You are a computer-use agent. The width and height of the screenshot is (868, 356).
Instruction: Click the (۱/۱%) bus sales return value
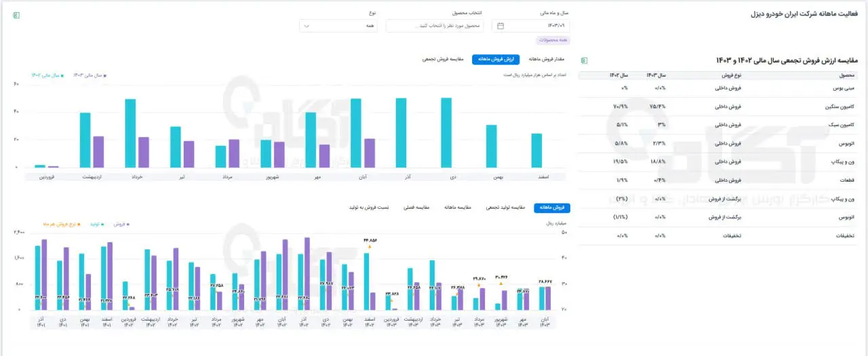coord(620,218)
